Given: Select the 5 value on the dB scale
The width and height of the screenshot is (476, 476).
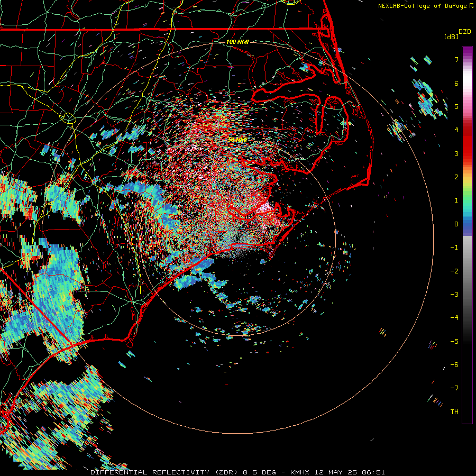Looking at the screenshot, I should [456, 106].
